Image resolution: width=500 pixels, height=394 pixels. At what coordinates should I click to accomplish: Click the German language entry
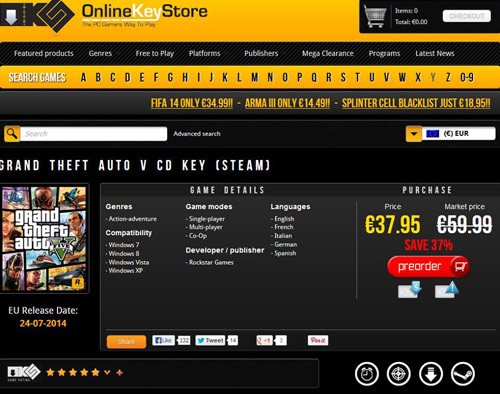click(x=286, y=244)
